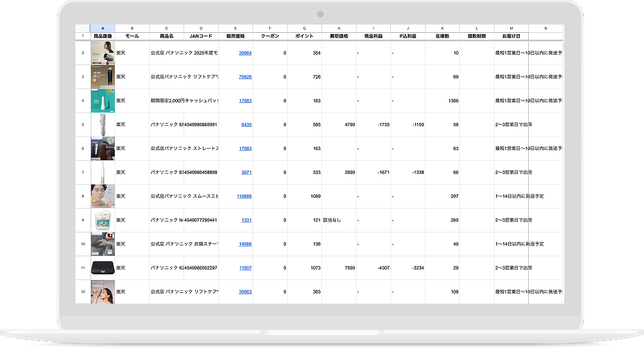The image size is (644, 349).
Task: Select the JAN code cell 4549980502297
Action: coord(201,268)
